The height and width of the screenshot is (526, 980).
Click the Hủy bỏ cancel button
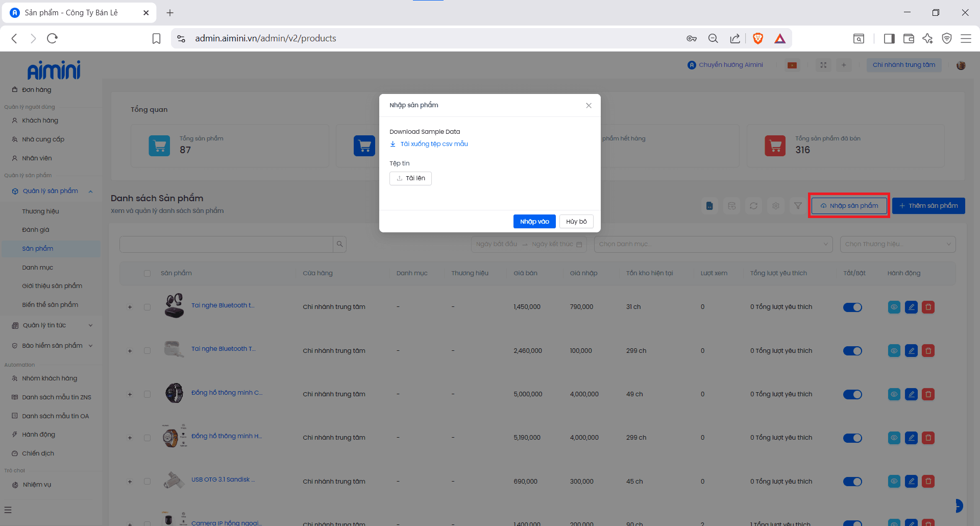pos(576,222)
